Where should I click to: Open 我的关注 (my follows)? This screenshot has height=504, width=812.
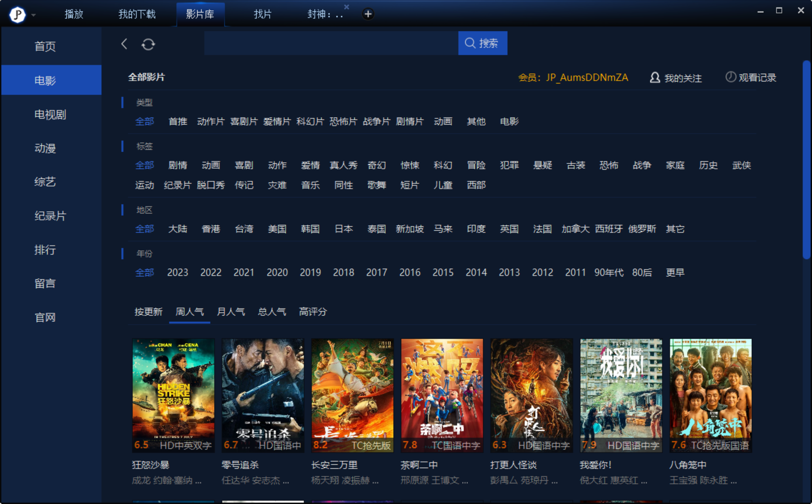pos(676,78)
